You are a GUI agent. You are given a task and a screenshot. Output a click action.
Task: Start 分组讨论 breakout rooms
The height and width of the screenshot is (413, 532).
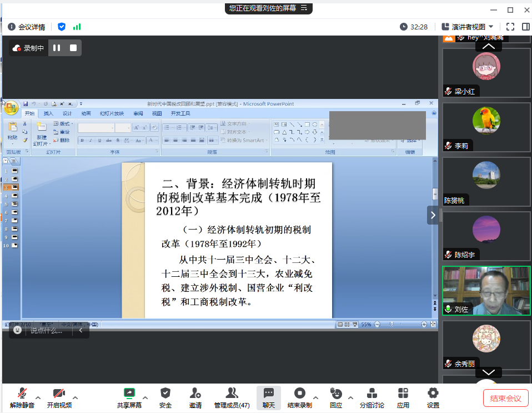coord(372,397)
